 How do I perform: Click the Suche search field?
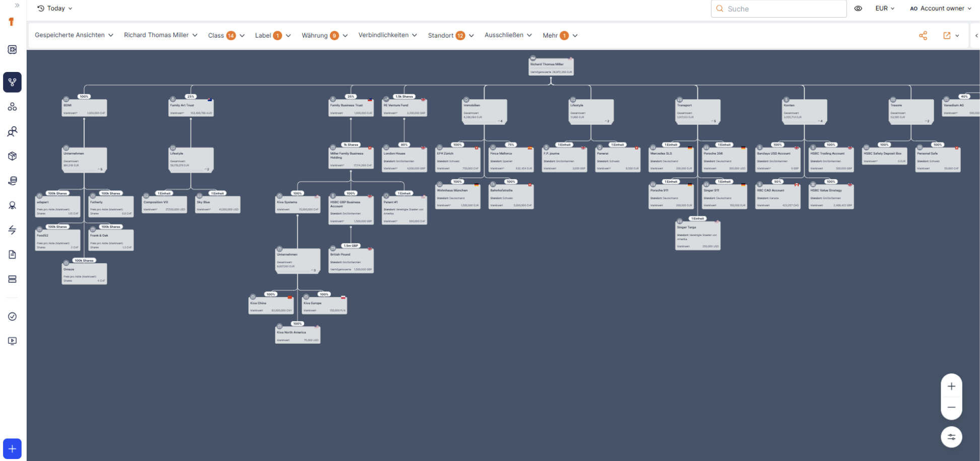[779, 9]
